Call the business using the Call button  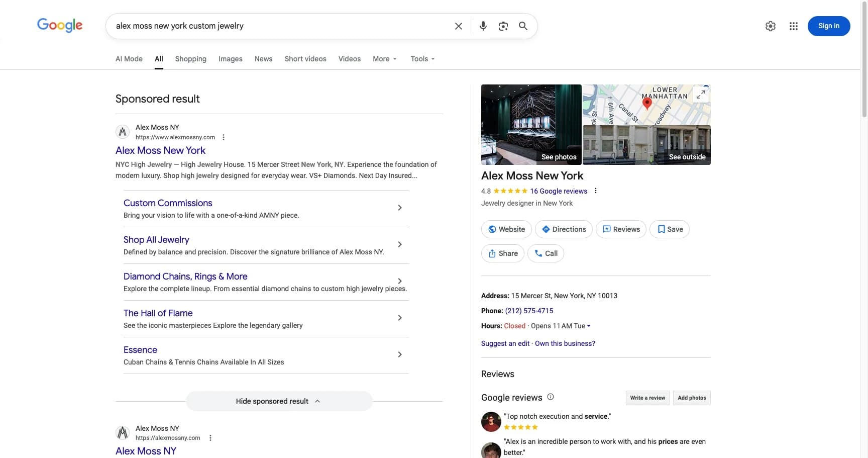tap(546, 253)
